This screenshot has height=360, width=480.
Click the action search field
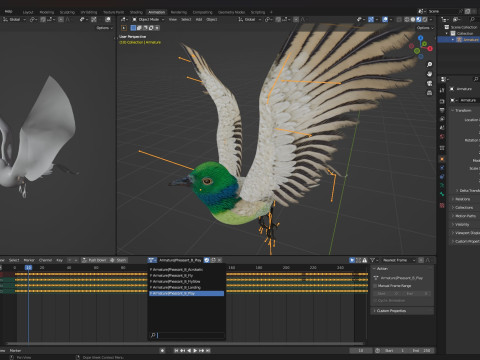pyautogui.click(x=187, y=335)
